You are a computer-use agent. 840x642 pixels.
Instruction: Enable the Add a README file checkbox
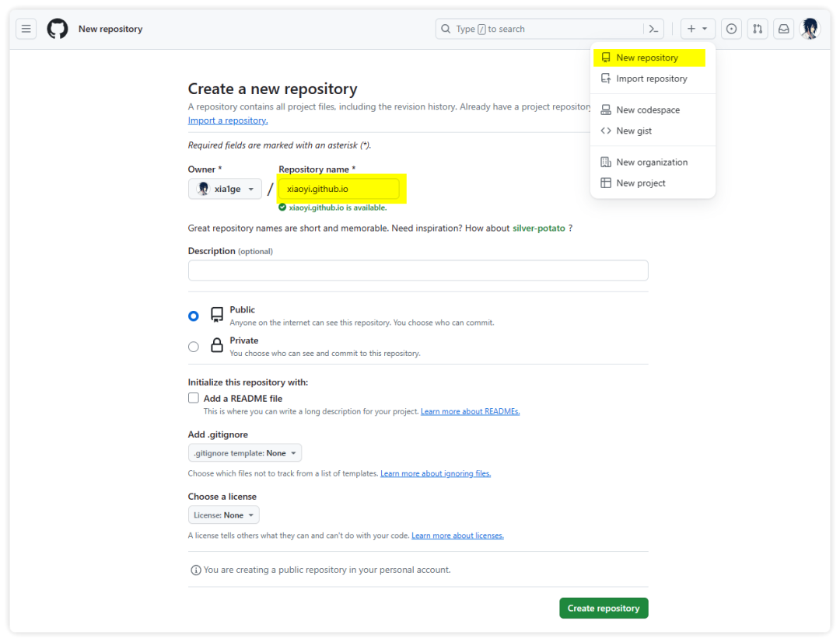194,398
